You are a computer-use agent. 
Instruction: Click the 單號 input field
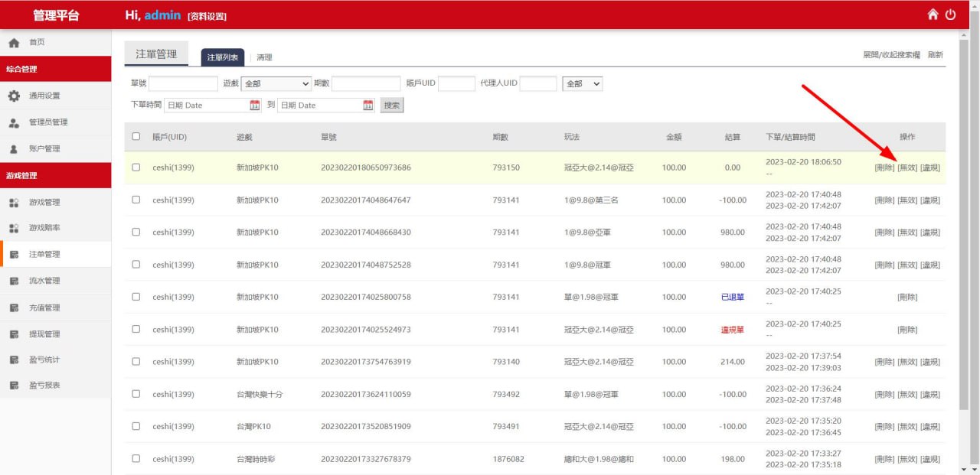pos(183,83)
